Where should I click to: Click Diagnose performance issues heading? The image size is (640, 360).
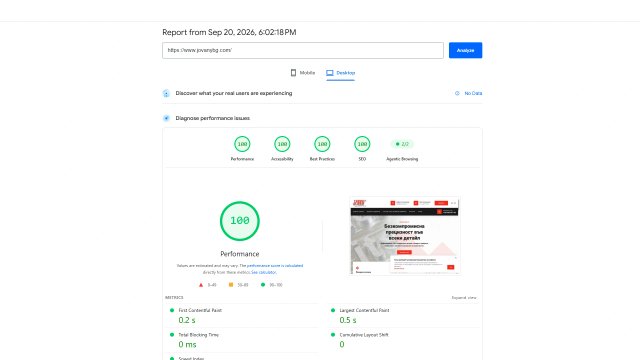(213, 118)
